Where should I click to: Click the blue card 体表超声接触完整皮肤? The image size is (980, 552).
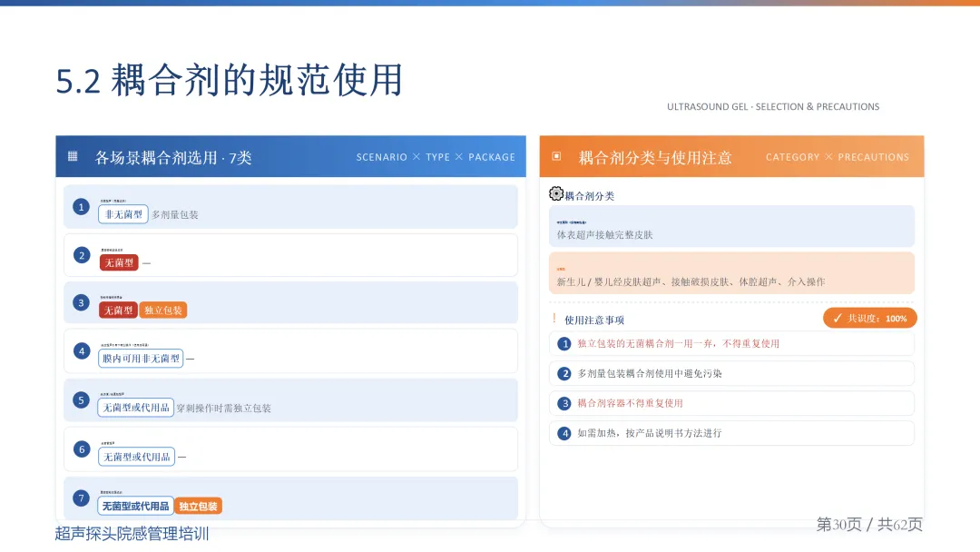click(732, 226)
